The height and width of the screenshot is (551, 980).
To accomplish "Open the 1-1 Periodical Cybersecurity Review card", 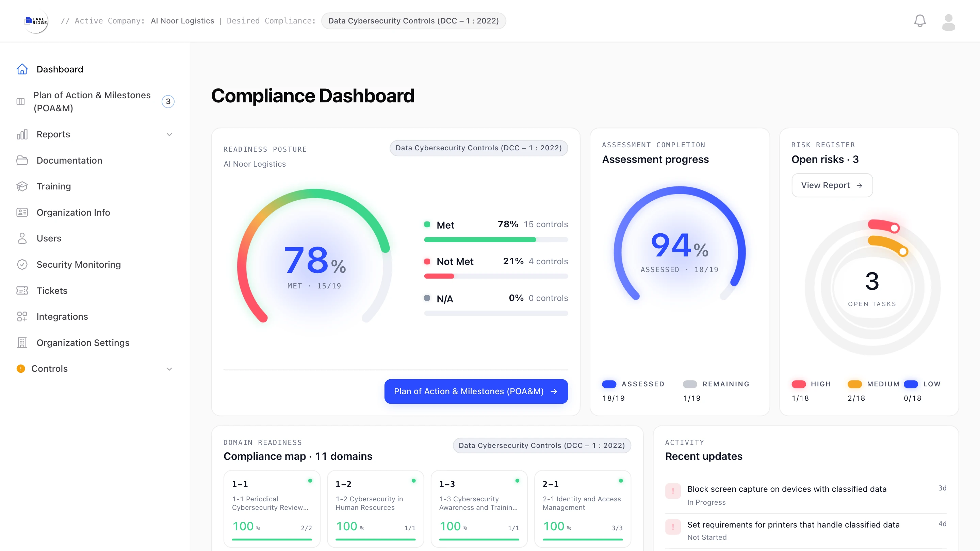I will 272,509.
